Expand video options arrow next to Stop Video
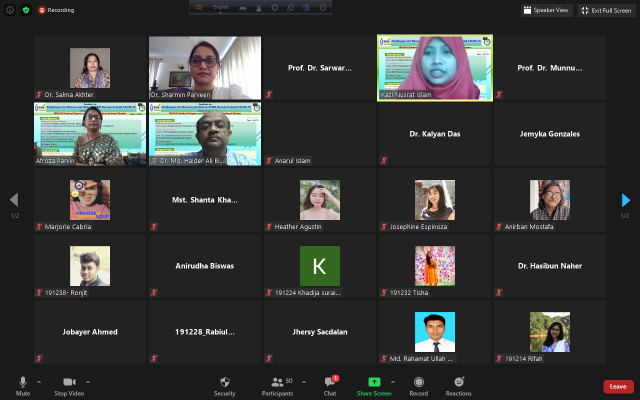Viewport: 640px width, 400px height. [87, 381]
